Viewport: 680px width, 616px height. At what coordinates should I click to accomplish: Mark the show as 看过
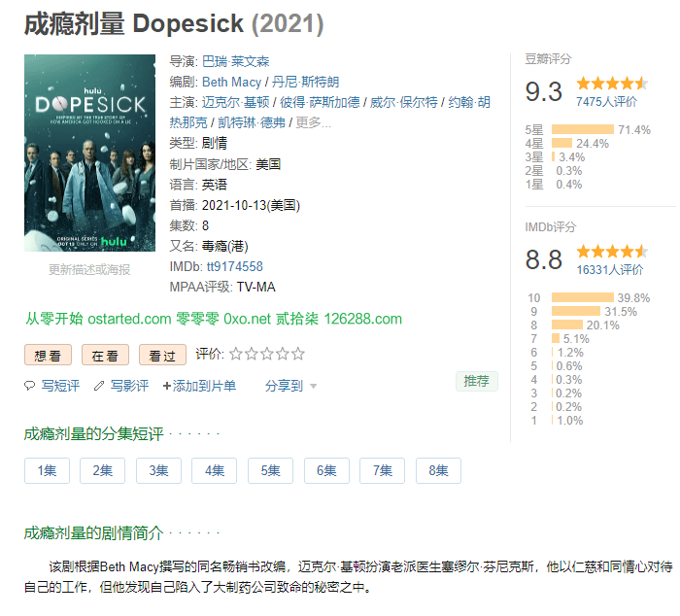162,356
